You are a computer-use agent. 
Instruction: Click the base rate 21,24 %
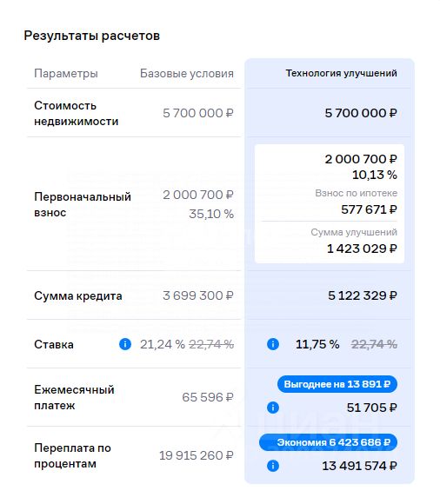coord(163,344)
